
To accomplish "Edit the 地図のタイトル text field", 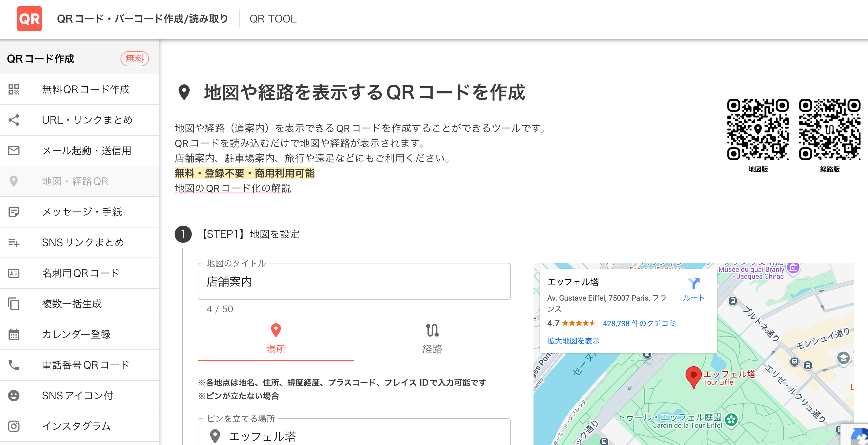I will pyautogui.click(x=354, y=282).
